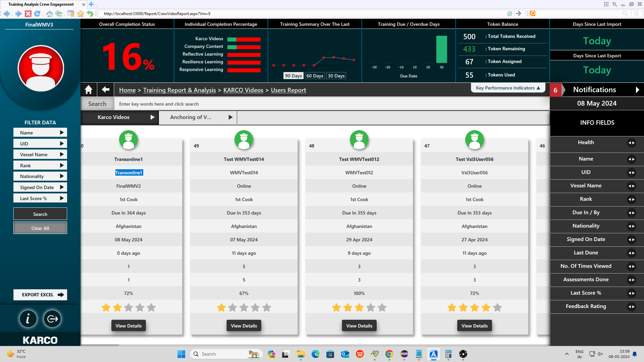Viewport: 644px width, 362px height.
Task: Open the Karco Videos dropdown
Action: coord(120,117)
